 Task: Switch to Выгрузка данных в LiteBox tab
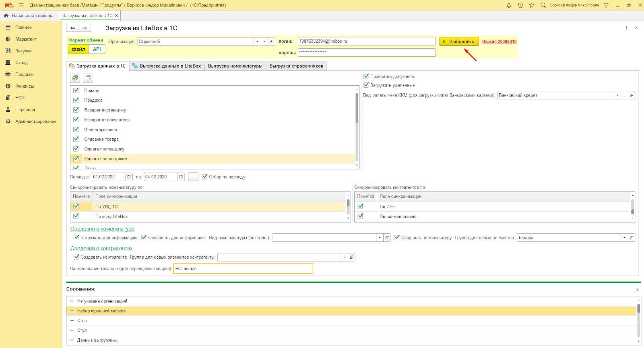tap(167, 66)
